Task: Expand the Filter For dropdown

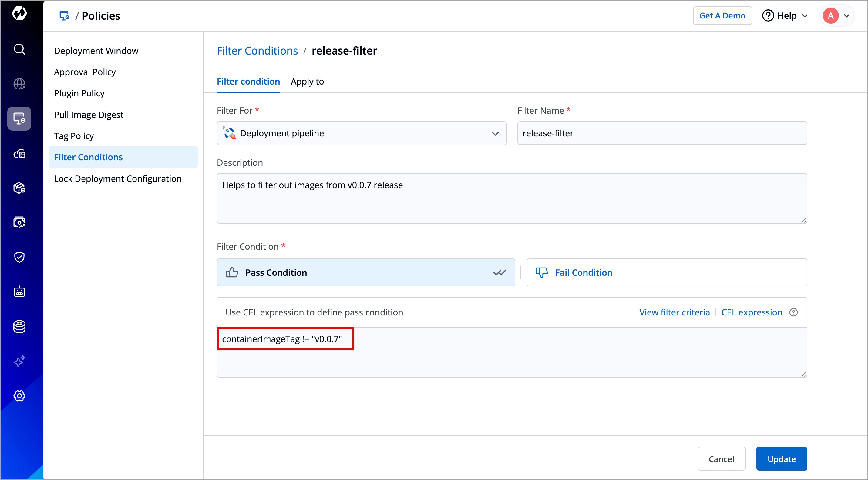Action: (x=361, y=133)
